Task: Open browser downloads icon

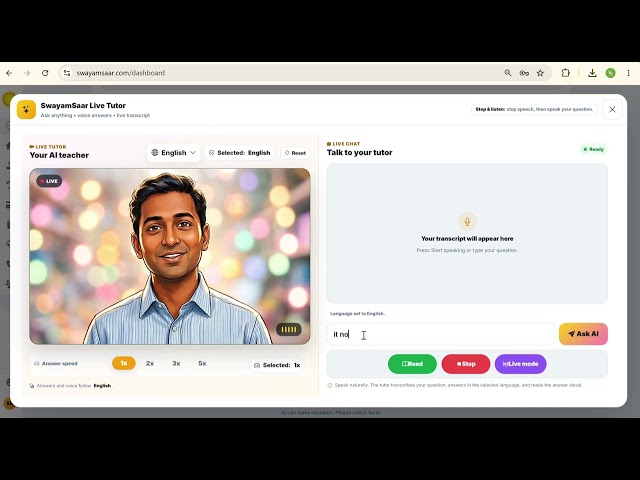Action: pos(592,73)
